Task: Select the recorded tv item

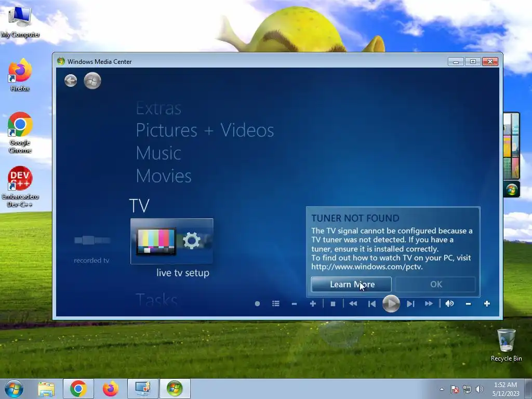Action: tap(91, 249)
